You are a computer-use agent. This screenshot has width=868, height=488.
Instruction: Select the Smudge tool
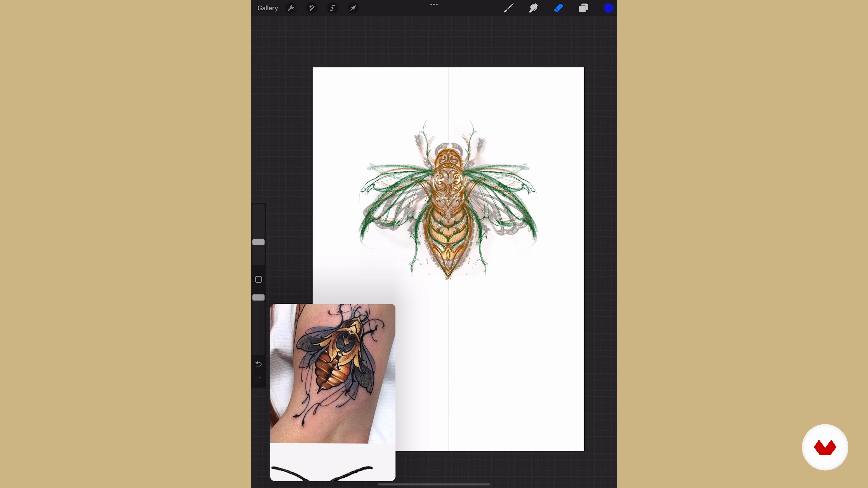pyautogui.click(x=533, y=8)
